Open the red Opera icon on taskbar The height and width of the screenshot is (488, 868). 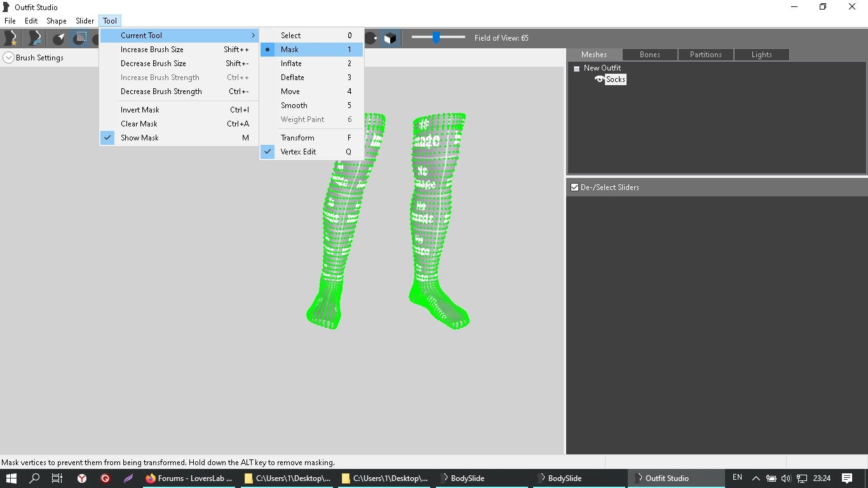tap(105, 478)
